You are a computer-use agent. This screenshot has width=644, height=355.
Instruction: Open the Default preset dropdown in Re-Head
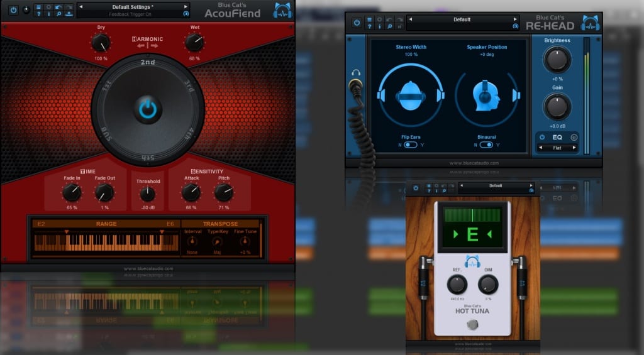(462, 19)
